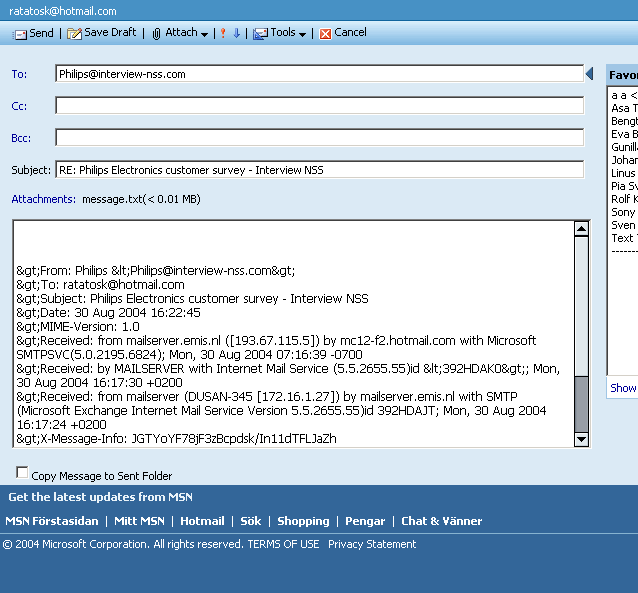Open the Bcc: address book link

[21, 138]
